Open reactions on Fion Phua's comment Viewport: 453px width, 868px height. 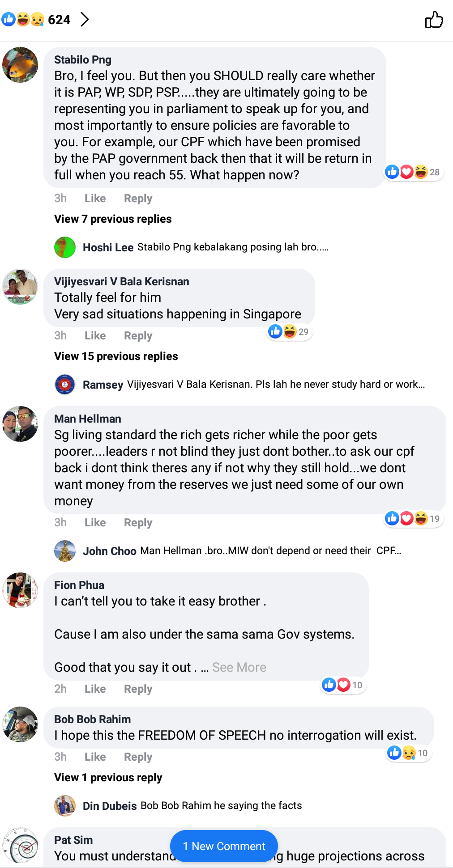point(343,685)
